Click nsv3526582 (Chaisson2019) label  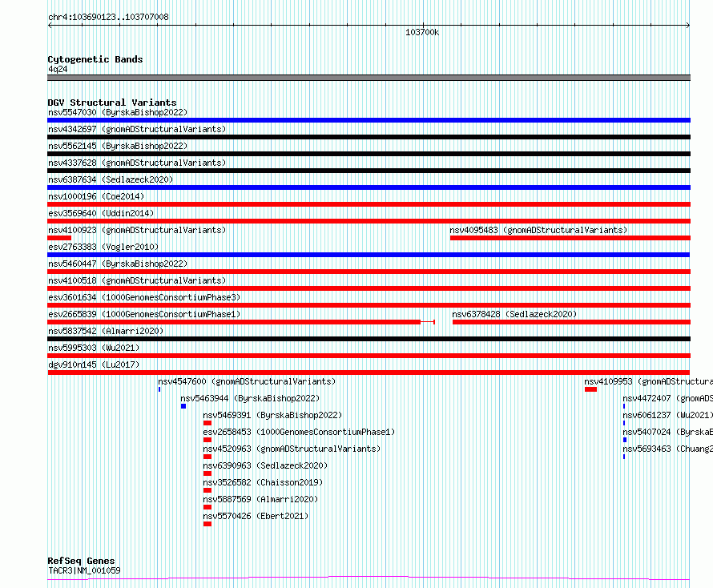(263, 482)
